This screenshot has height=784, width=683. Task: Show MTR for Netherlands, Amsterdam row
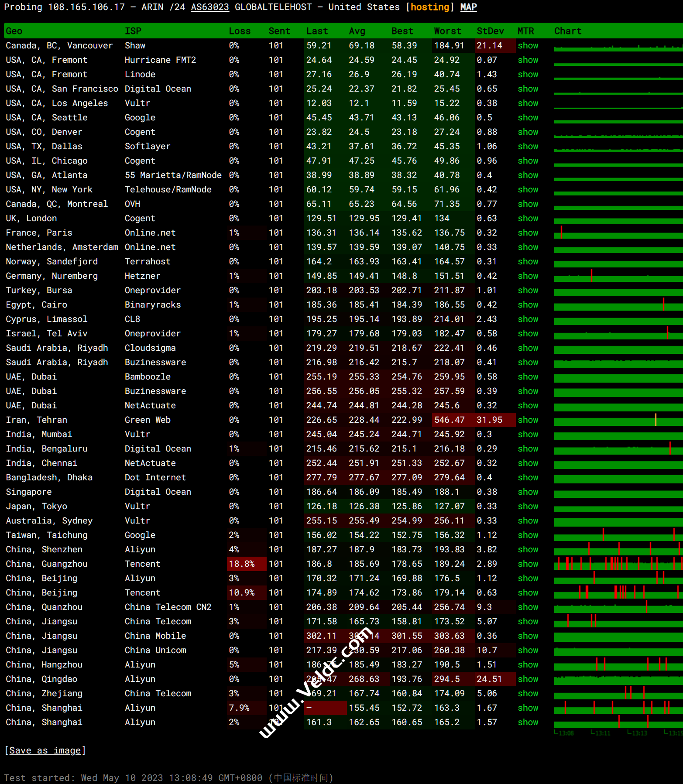pos(528,247)
